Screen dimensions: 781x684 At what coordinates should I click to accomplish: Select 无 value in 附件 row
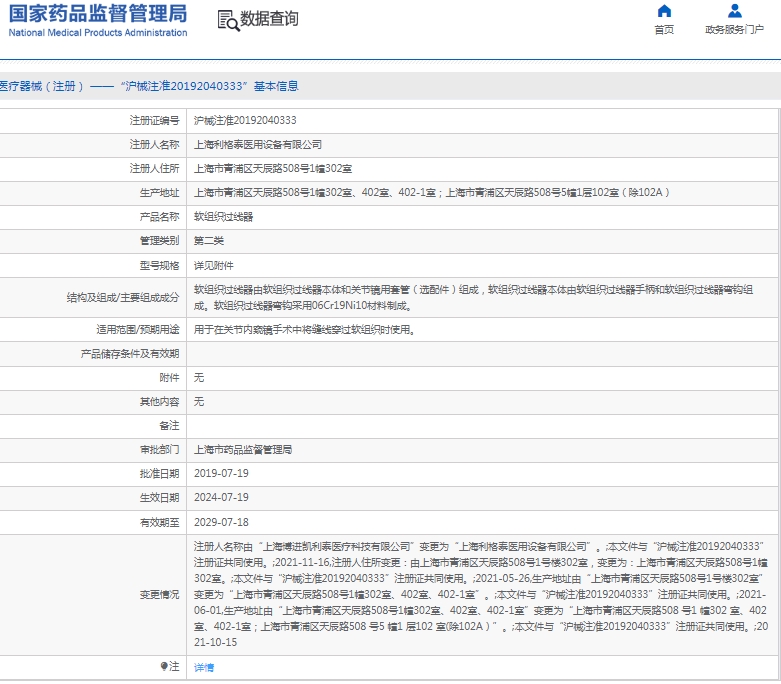[199, 378]
